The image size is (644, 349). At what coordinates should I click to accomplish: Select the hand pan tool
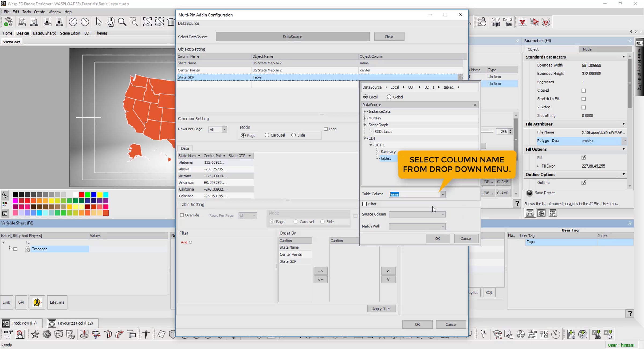(x=110, y=22)
